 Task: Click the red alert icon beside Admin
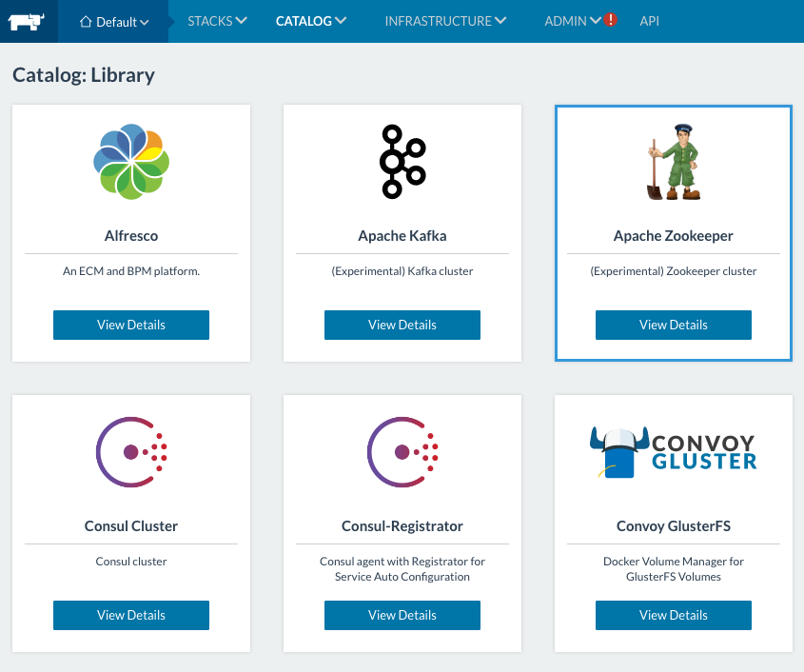[611, 20]
